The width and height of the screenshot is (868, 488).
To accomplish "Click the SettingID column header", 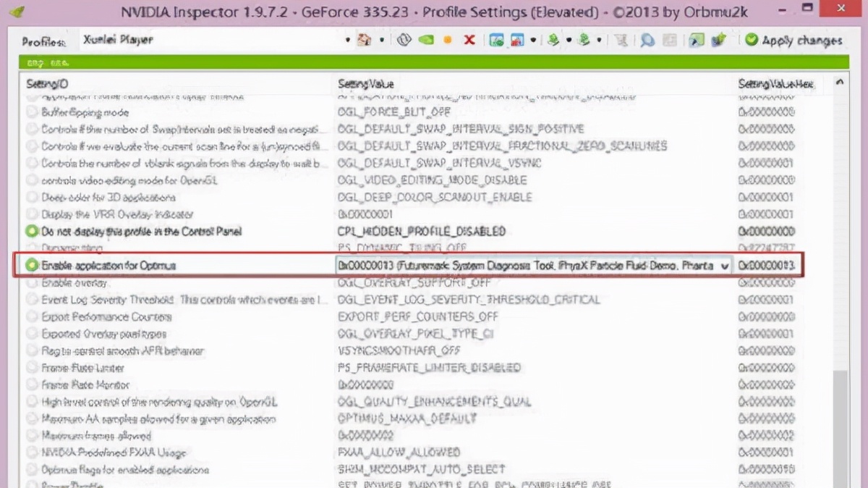I will [43, 83].
